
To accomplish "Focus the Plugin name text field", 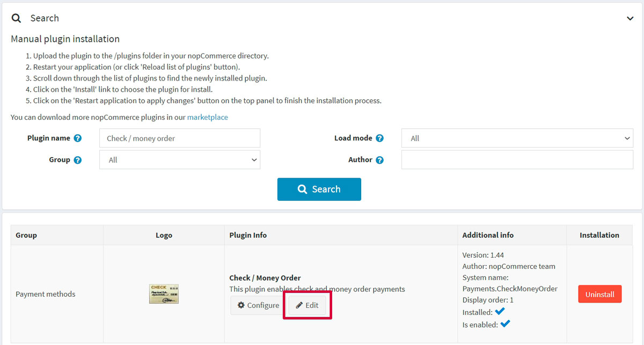I will coord(180,138).
